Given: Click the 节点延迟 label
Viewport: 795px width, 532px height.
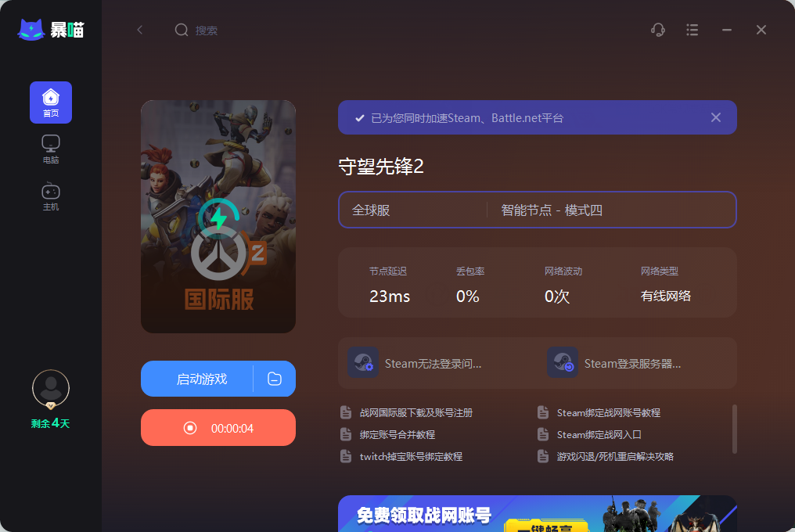Looking at the screenshot, I should (388, 271).
